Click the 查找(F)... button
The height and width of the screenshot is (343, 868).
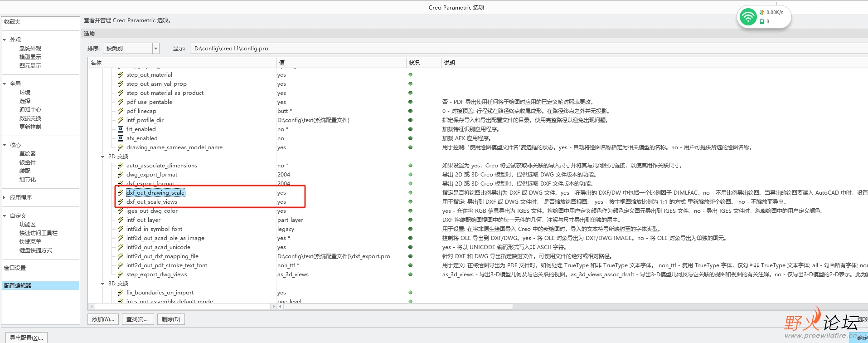pyautogui.click(x=137, y=319)
